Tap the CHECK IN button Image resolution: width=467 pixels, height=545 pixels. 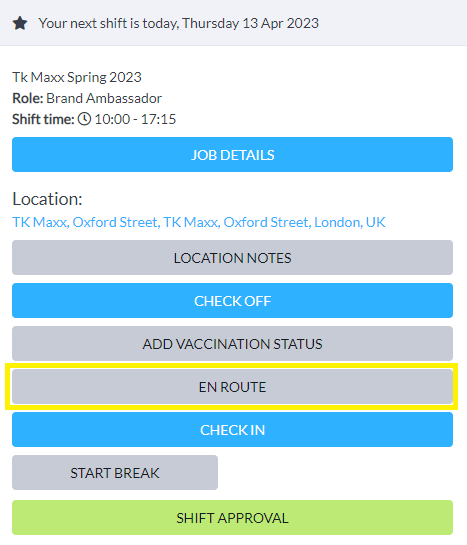(x=232, y=430)
